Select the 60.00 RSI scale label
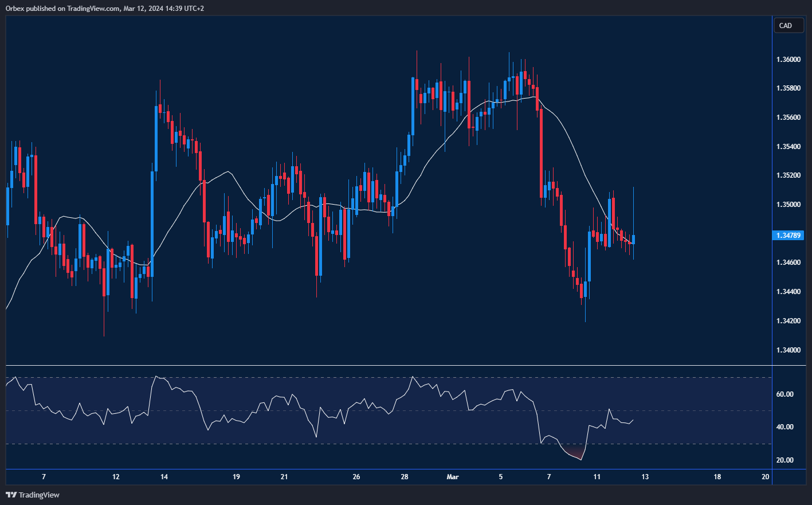This screenshot has height=505, width=812. [784, 394]
